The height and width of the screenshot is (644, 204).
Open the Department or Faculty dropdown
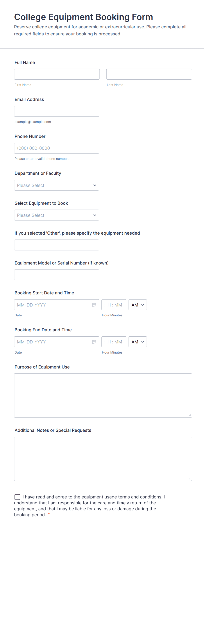pos(57,185)
